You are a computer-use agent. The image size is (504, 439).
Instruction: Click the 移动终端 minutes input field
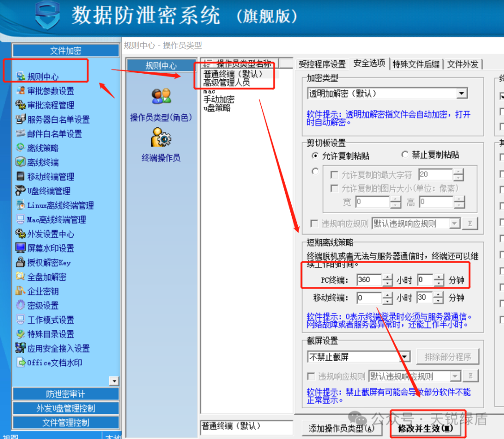424,298
